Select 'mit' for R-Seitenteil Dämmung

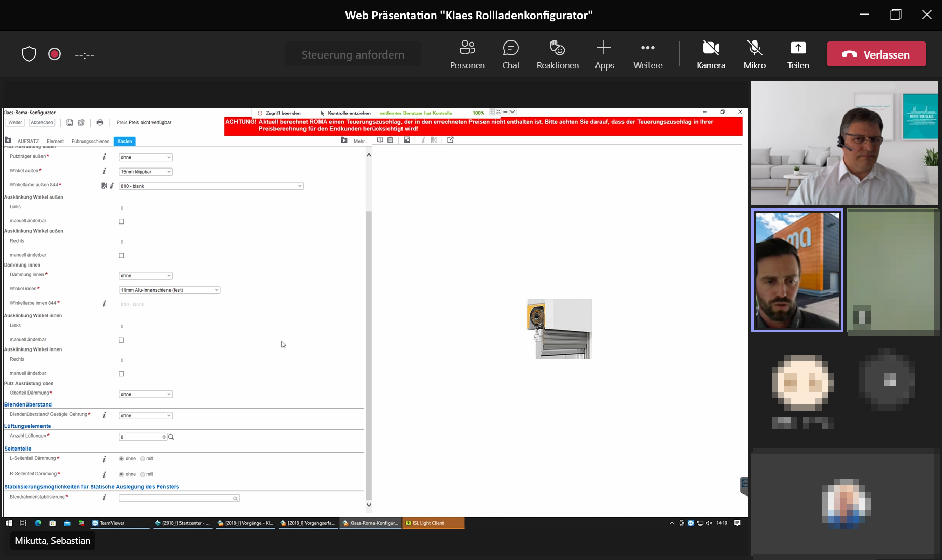pos(143,474)
